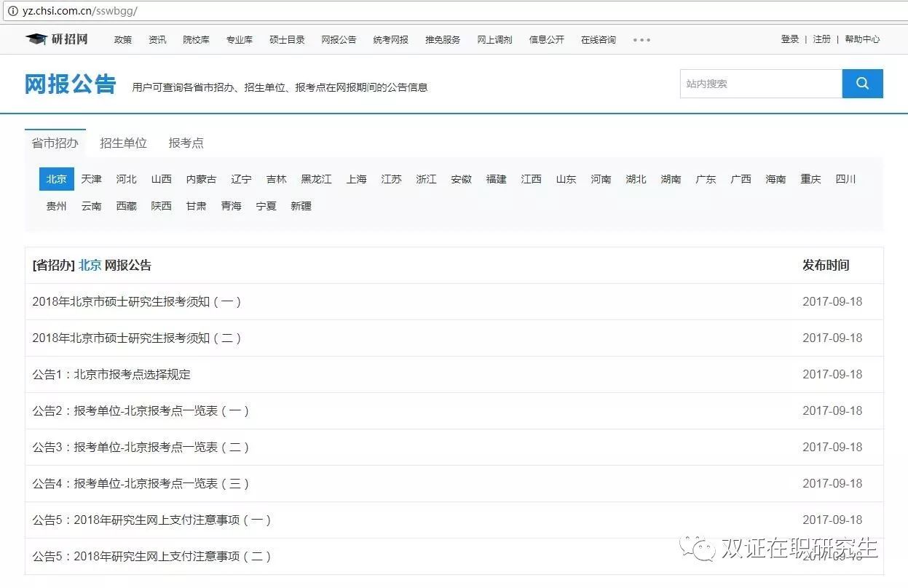Click the 登录 login link
This screenshot has height=588, width=908.
coord(789,39)
